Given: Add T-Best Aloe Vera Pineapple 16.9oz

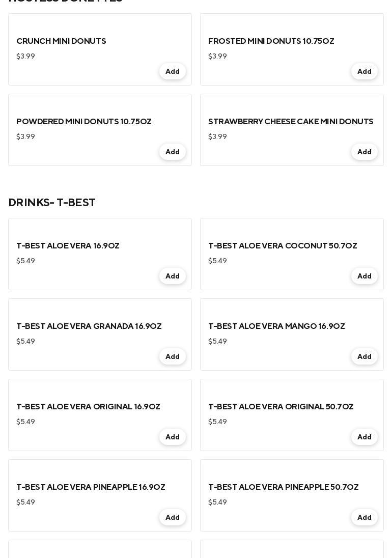Looking at the screenshot, I should click(x=172, y=518).
